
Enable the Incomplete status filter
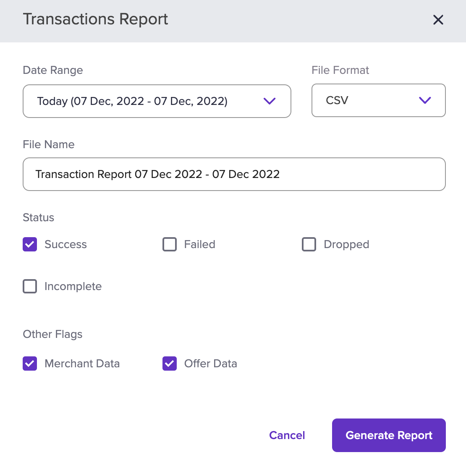coord(29,286)
